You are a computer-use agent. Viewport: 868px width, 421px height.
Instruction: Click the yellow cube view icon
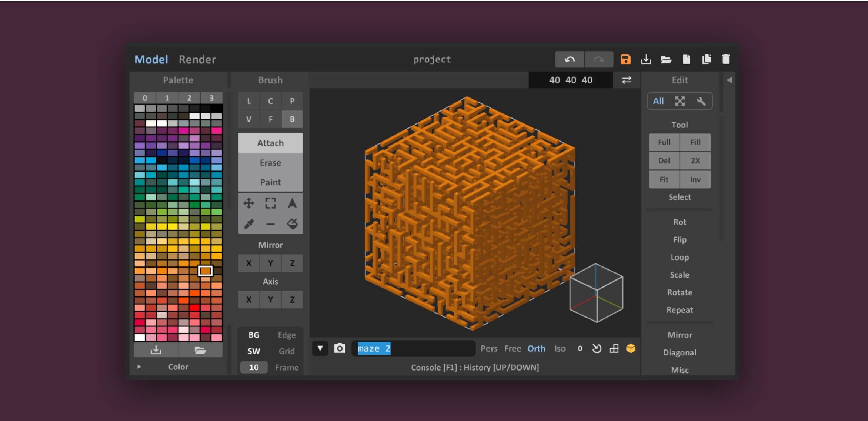631,348
